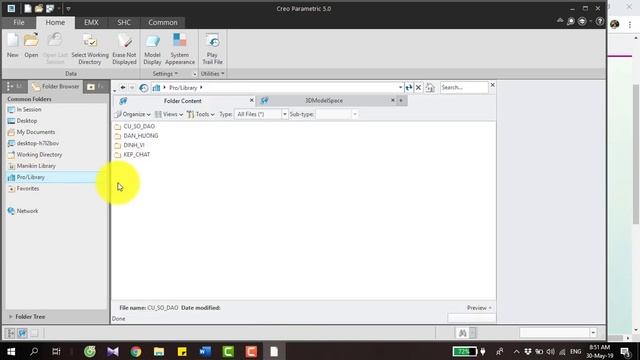Screen dimensions: 640x360
Task: Toggle browser display icon in the status bar
Action: point(22,333)
